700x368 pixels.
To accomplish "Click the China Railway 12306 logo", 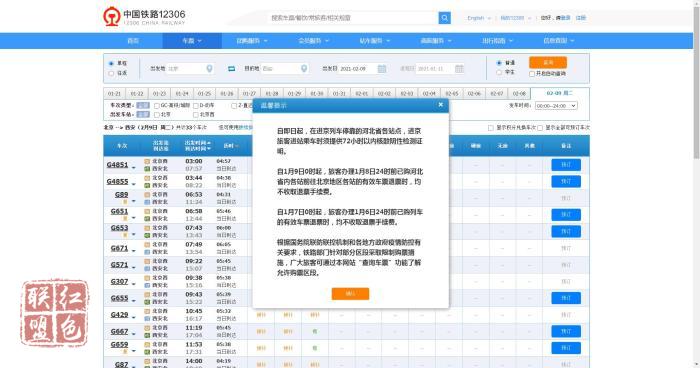I will click(144, 17).
